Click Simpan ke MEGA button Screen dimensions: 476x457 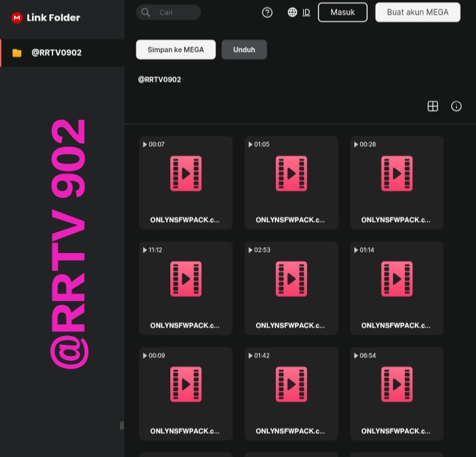176,49
